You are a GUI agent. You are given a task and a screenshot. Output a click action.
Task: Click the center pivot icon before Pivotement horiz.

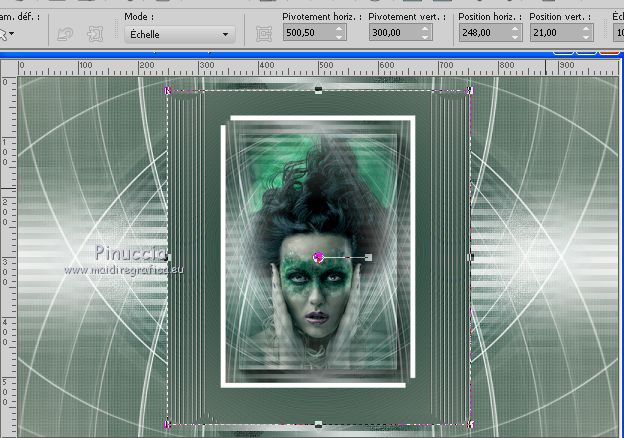click(264, 34)
